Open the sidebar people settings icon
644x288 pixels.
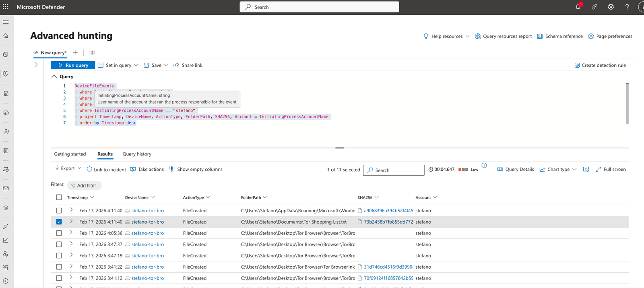point(6,254)
